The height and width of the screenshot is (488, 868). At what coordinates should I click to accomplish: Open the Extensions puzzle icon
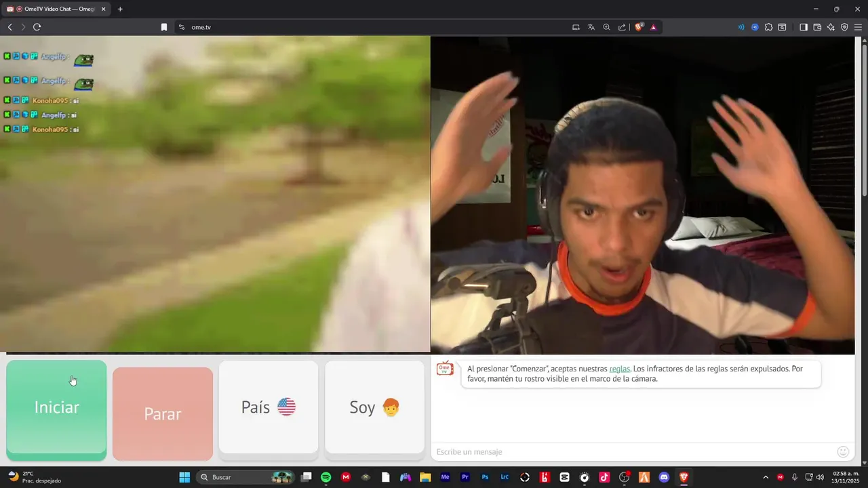click(768, 27)
